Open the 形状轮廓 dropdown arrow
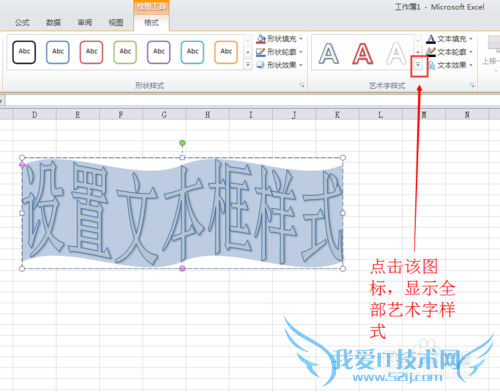This screenshot has width=500, height=392. 301,52
